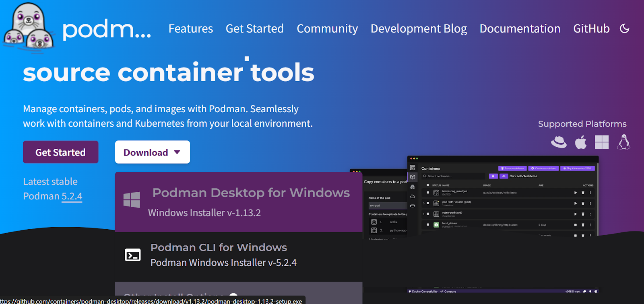Screen dimensions: 644x304
Task: Stop the lucid_shamir container
Action: (576, 225)
